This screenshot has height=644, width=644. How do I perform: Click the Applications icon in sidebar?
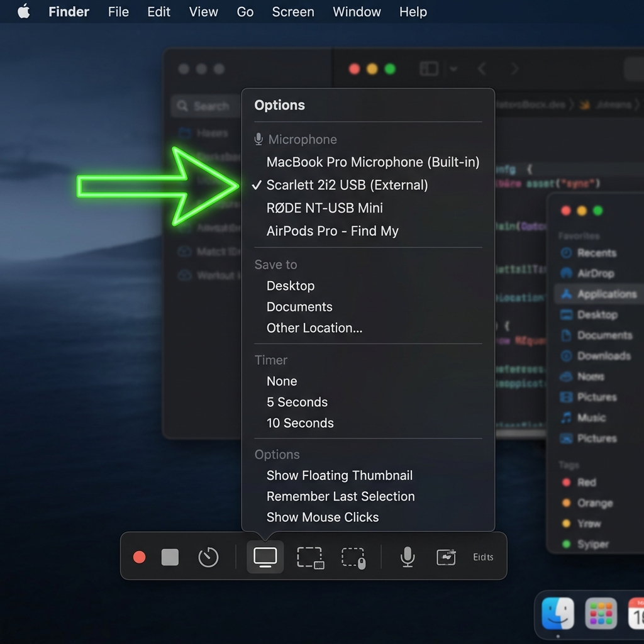pos(567,294)
